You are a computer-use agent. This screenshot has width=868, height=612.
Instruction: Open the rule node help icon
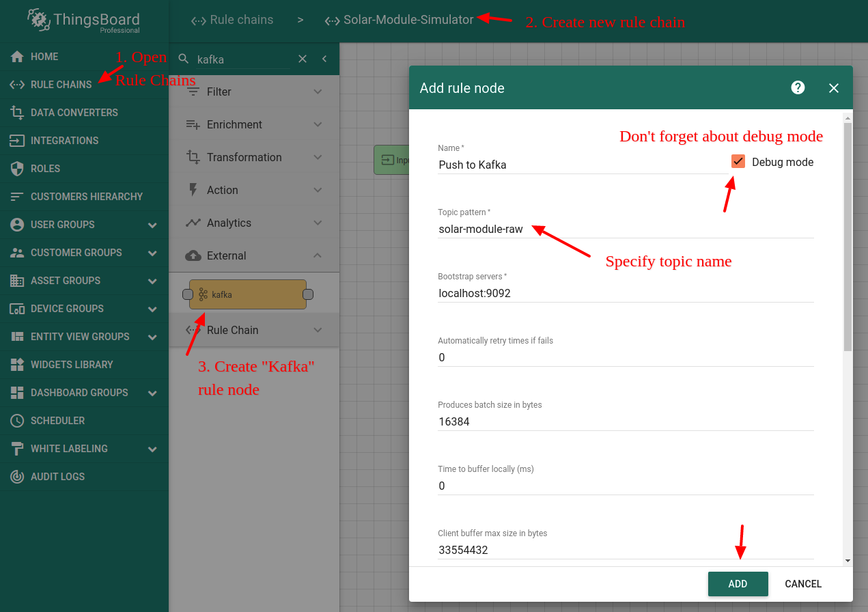(798, 87)
